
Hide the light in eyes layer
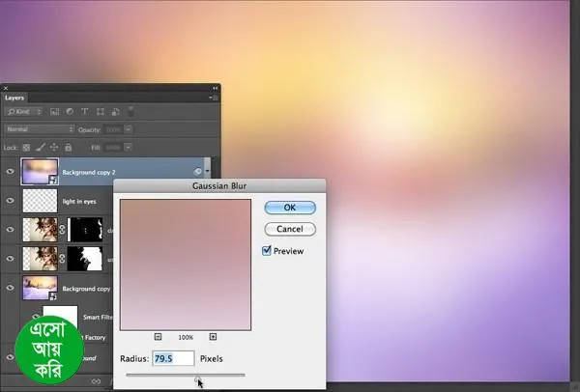11,200
